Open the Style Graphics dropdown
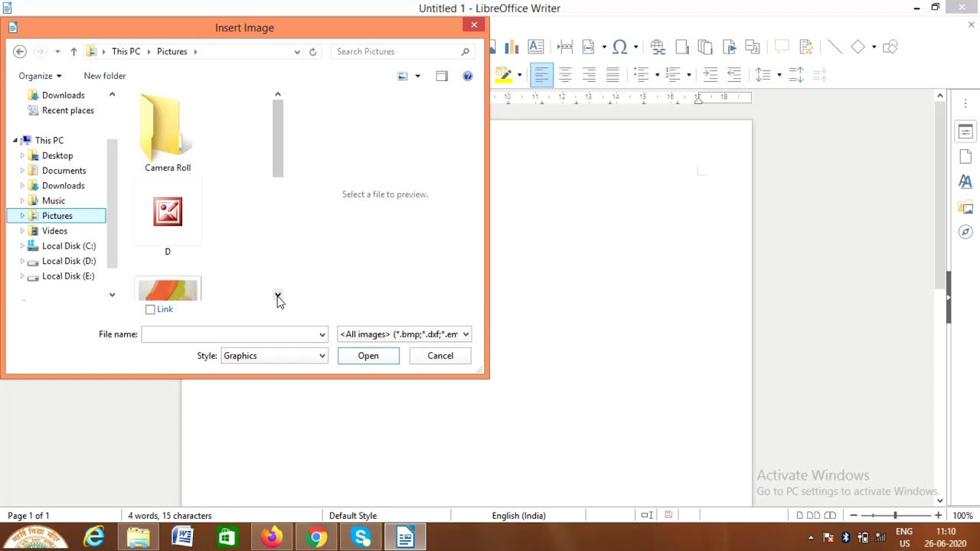Viewport: 980px width, 551px height. pyautogui.click(x=274, y=356)
